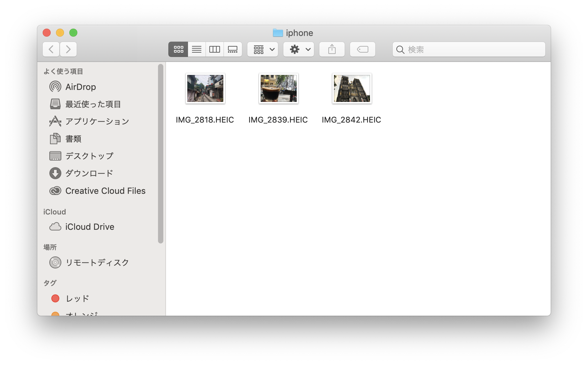Image resolution: width=588 pixels, height=365 pixels.
Task: Go back with the left arrow button
Action: click(x=51, y=49)
